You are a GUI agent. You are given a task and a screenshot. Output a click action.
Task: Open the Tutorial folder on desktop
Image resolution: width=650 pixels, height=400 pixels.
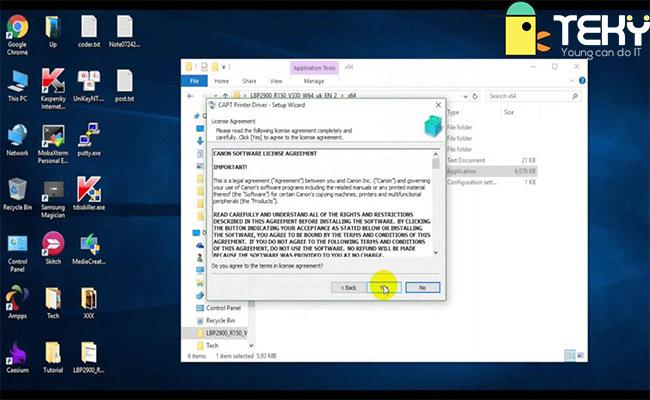click(x=53, y=357)
